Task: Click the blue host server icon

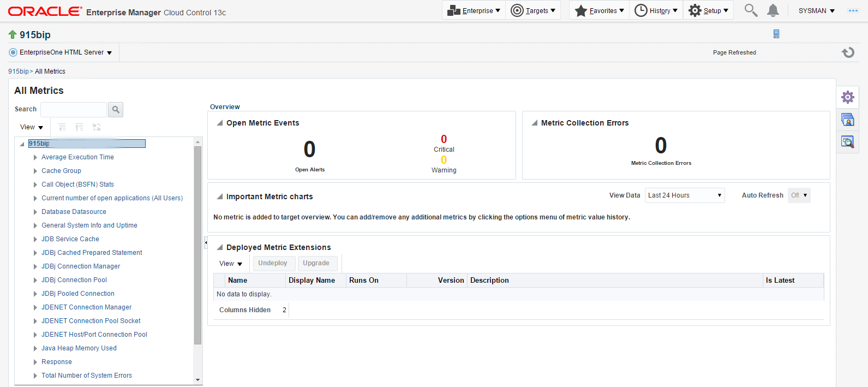Action: 776,34
